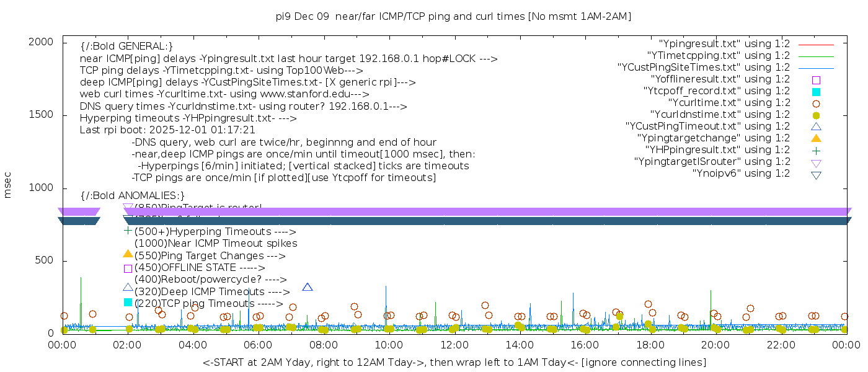The image size is (868, 372).
Task: Click the purple inverted triangle beside YpingtargetISrouter
Action: coord(816,162)
